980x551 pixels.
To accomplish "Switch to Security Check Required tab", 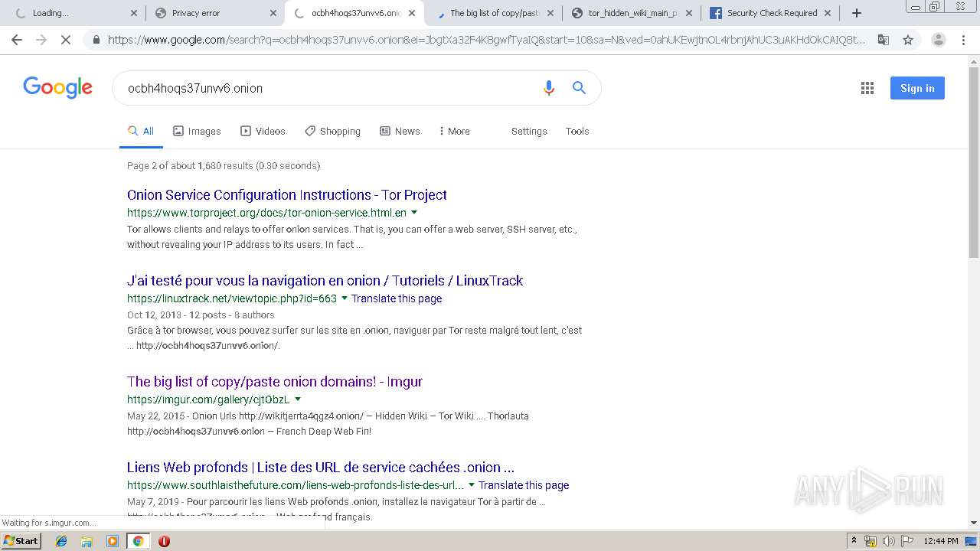I will [x=771, y=13].
